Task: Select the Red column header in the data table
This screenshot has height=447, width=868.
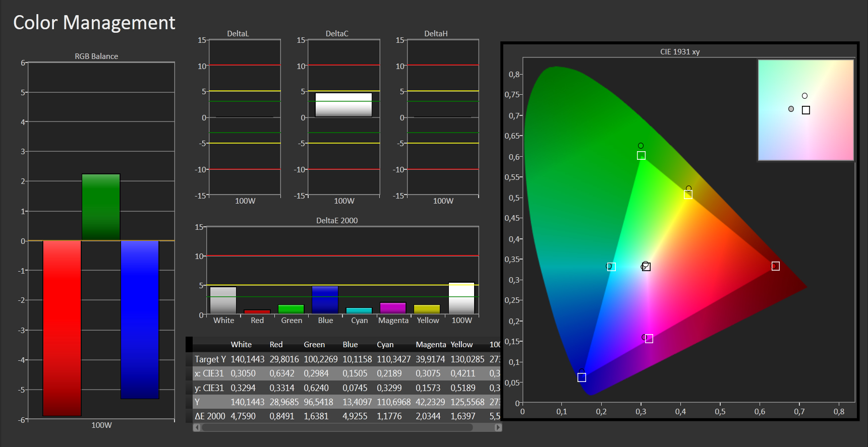Action: pos(276,345)
